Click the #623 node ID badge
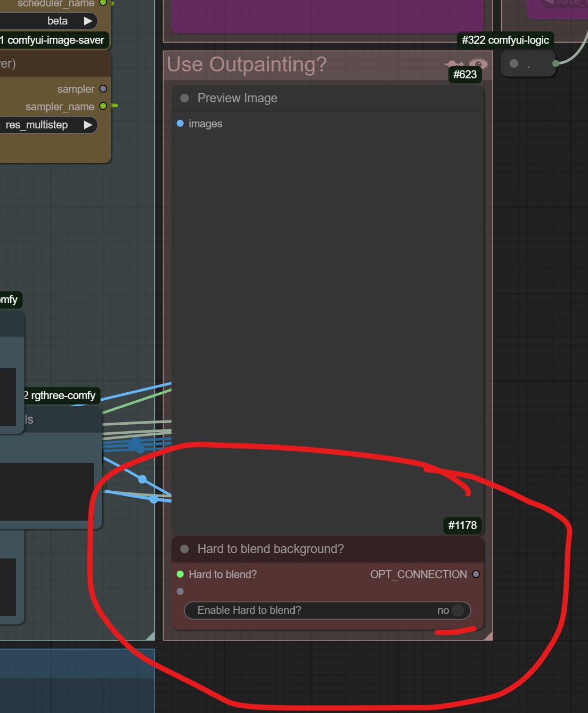Screen dimensions: 588x713 click(465, 75)
